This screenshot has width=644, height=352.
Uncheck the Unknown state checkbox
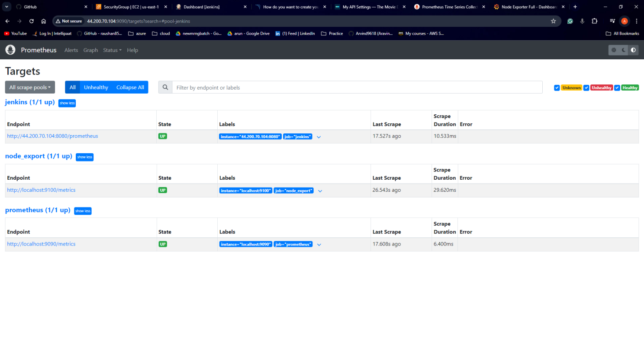(557, 88)
